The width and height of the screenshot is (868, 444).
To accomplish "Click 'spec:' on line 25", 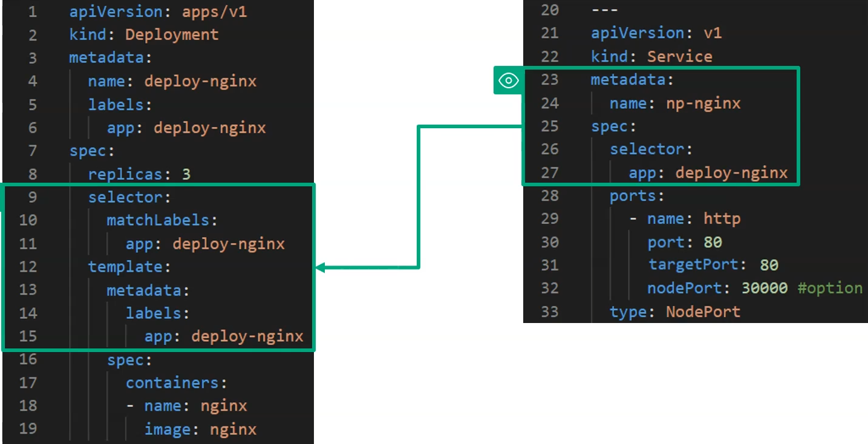I will pyautogui.click(x=614, y=126).
